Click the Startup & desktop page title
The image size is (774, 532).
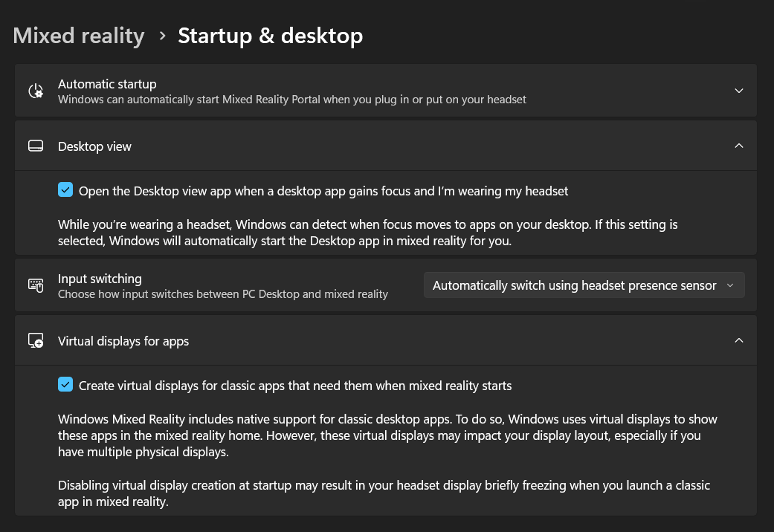(270, 36)
